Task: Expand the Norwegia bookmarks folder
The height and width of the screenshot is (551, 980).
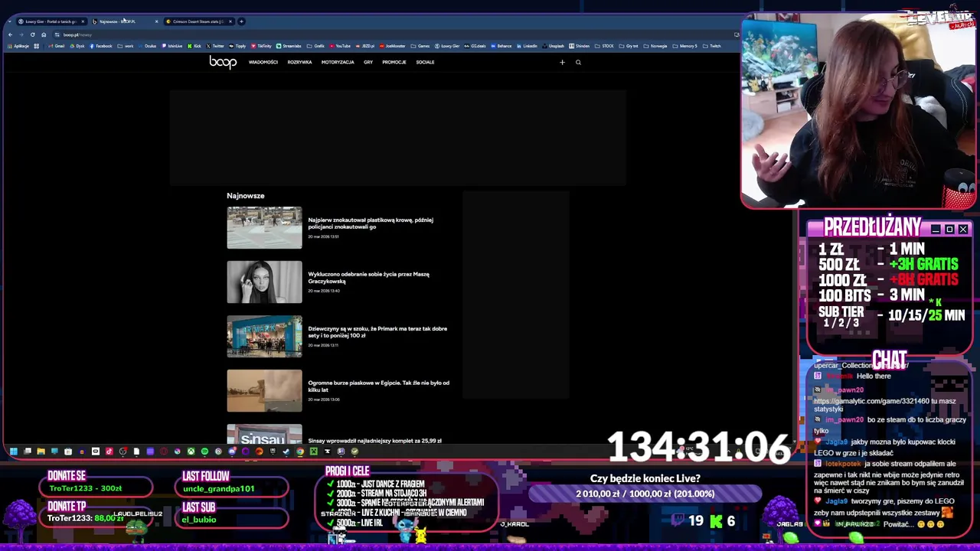Action: [655, 46]
